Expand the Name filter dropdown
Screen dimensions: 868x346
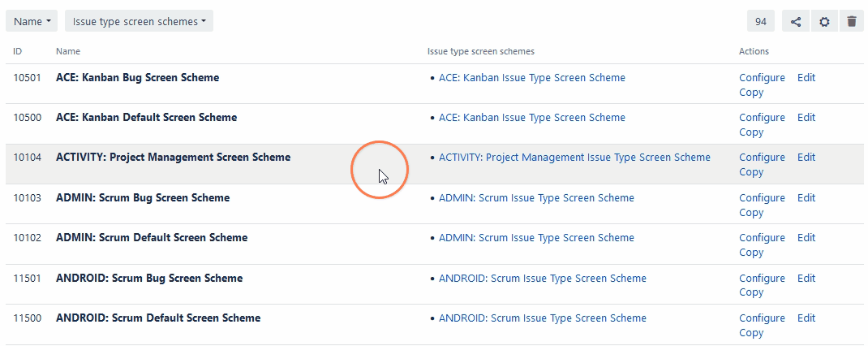pyautogui.click(x=32, y=21)
